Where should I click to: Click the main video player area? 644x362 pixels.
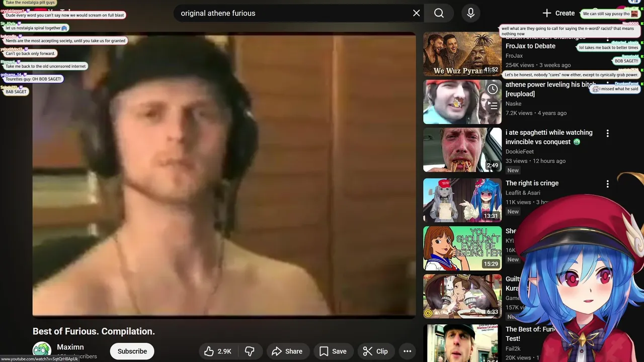pyautogui.click(x=224, y=175)
